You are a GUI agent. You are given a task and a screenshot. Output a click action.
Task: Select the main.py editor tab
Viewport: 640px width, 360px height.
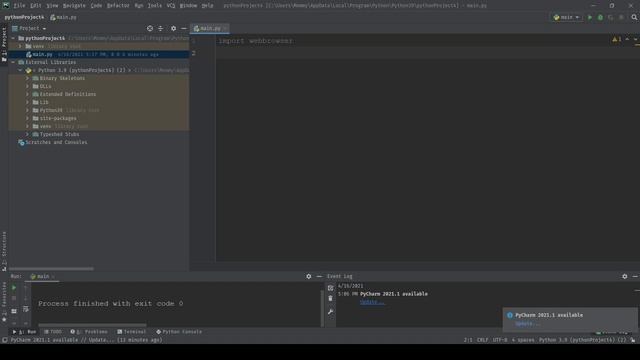coord(210,28)
